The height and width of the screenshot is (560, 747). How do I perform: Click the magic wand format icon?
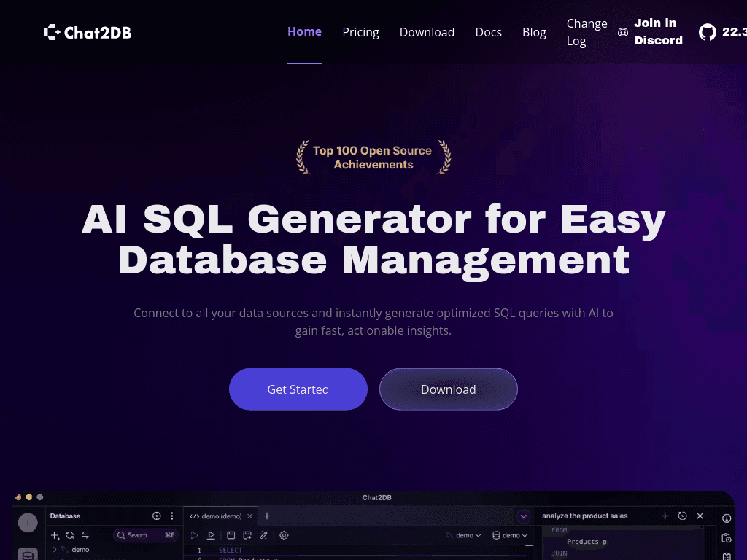pyautogui.click(x=264, y=535)
